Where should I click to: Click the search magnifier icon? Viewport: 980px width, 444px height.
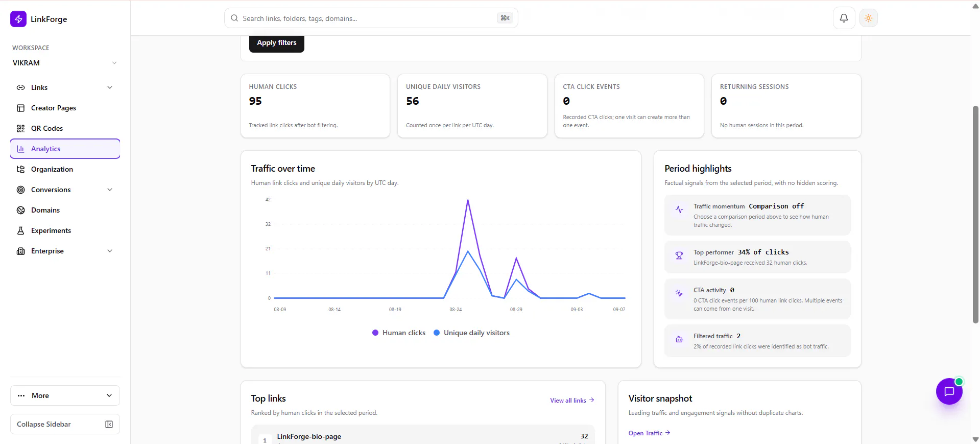[x=234, y=18]
